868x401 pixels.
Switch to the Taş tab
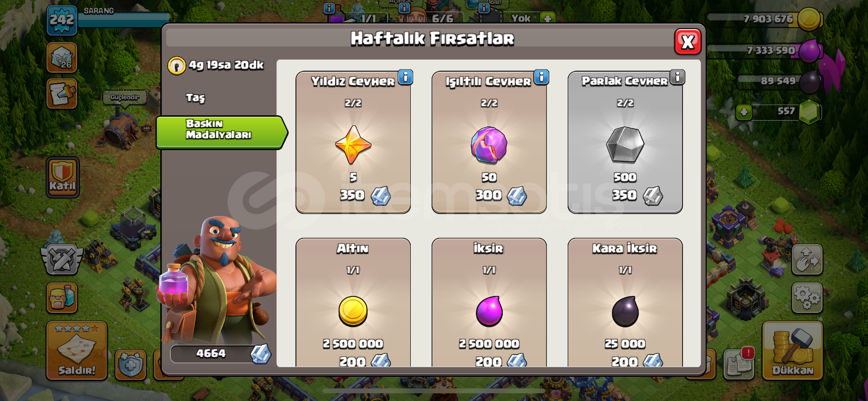click(x=196, y=98)
